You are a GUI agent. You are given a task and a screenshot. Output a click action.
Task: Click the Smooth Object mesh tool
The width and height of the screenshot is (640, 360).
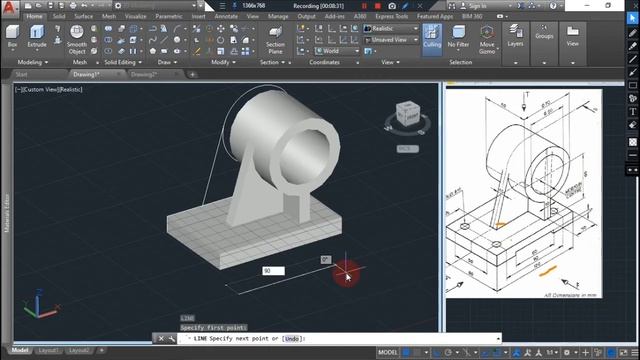[77, 40]
